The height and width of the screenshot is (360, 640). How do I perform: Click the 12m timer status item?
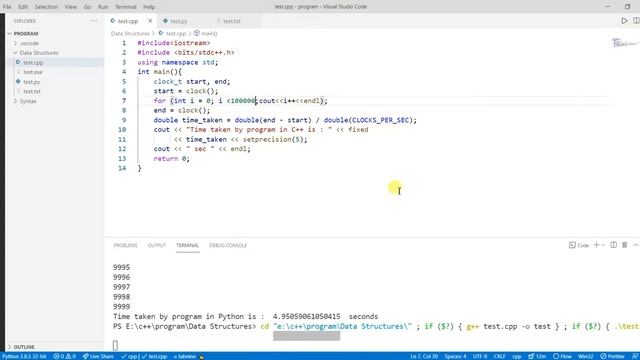[x=537, y=356]
